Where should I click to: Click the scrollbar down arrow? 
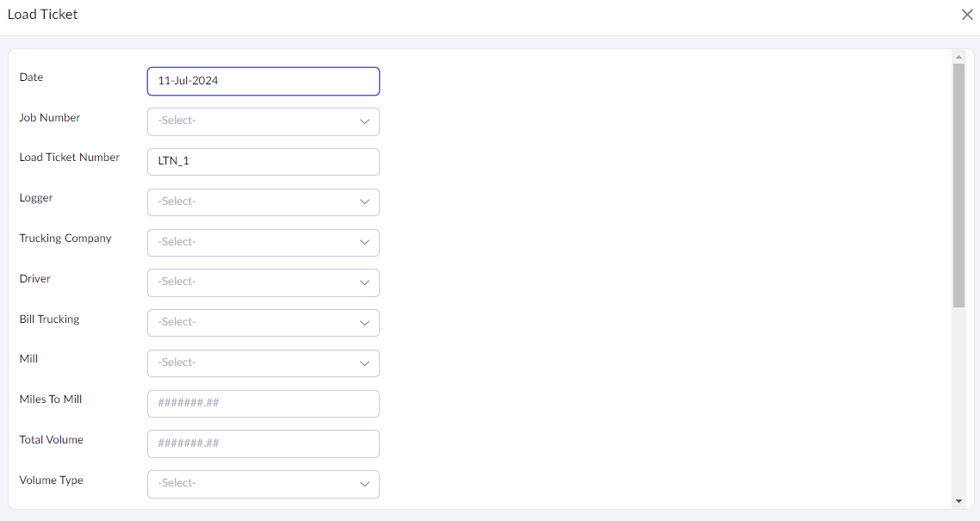(958, 500)
